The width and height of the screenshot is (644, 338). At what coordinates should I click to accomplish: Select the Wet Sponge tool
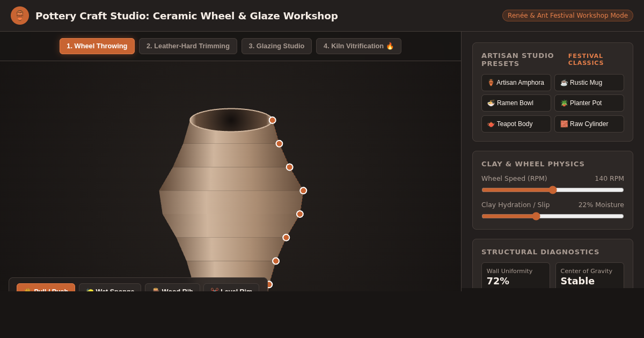coord(110,287)
